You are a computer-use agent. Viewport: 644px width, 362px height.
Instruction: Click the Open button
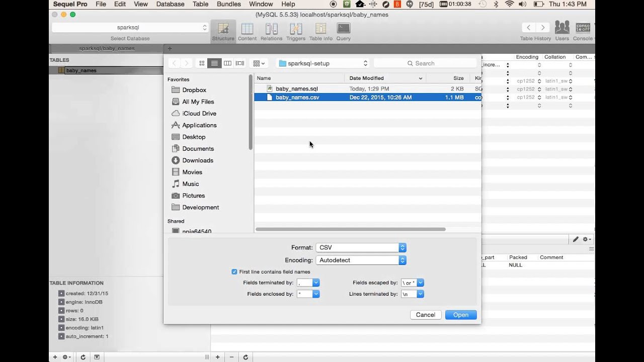tap(460, 315)
